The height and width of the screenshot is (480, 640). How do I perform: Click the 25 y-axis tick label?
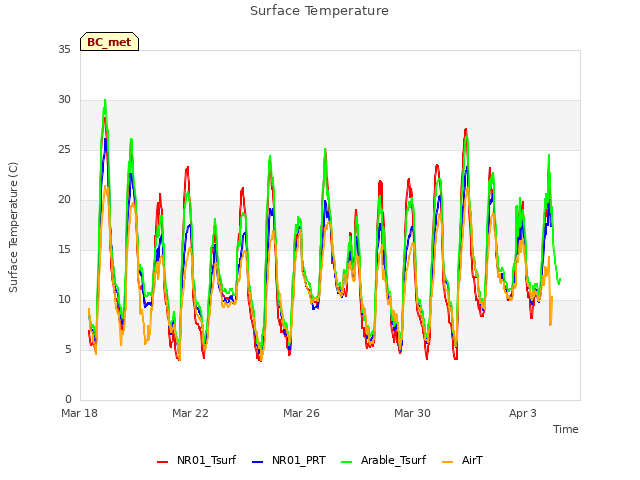[64, 150]
